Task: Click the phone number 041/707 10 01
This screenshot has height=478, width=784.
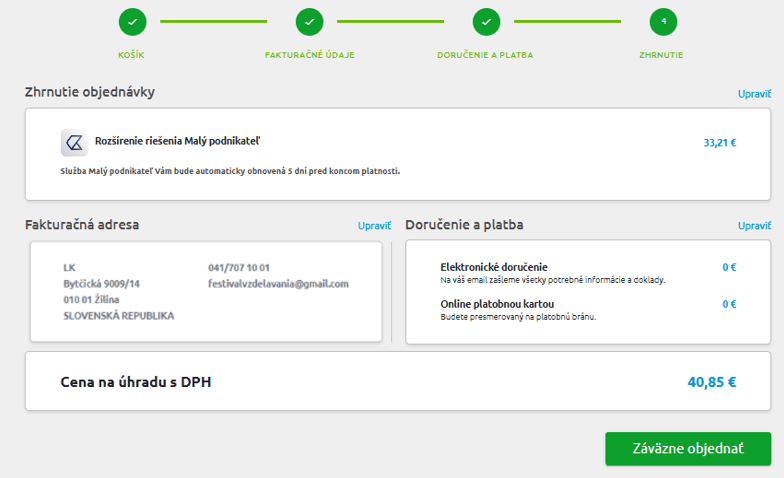Action: click(239, 268)
